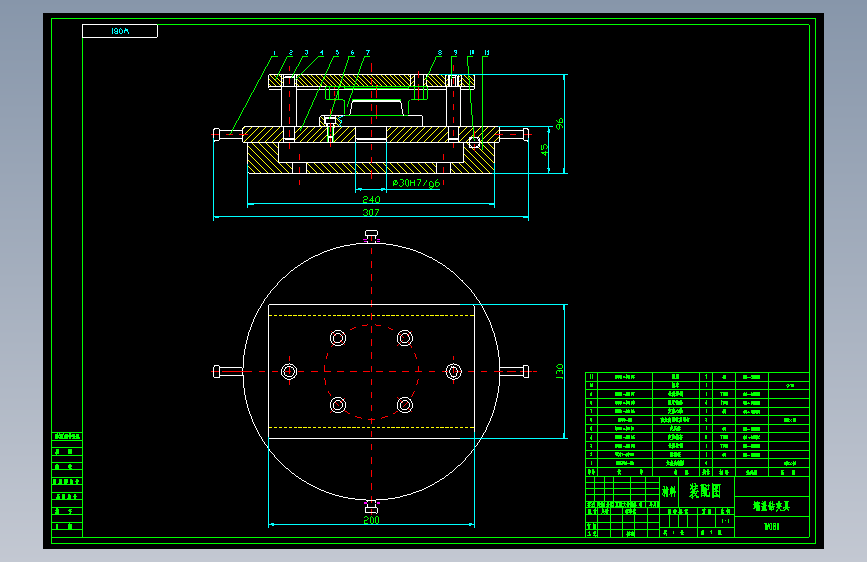Select part balloon number 7
This screenshot has width=867, height=562.
[x=368, y=53]
